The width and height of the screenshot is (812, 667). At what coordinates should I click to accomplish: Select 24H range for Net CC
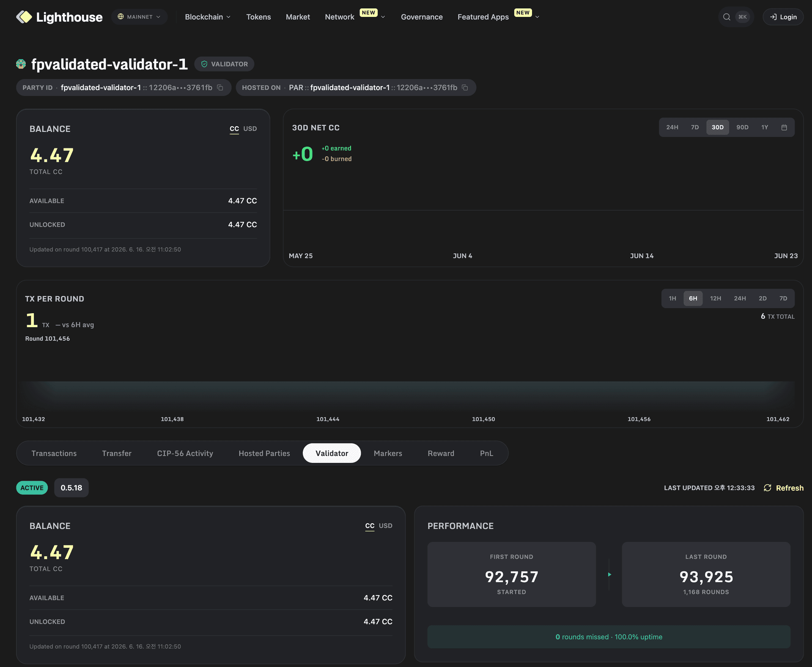tap(672, 127)
